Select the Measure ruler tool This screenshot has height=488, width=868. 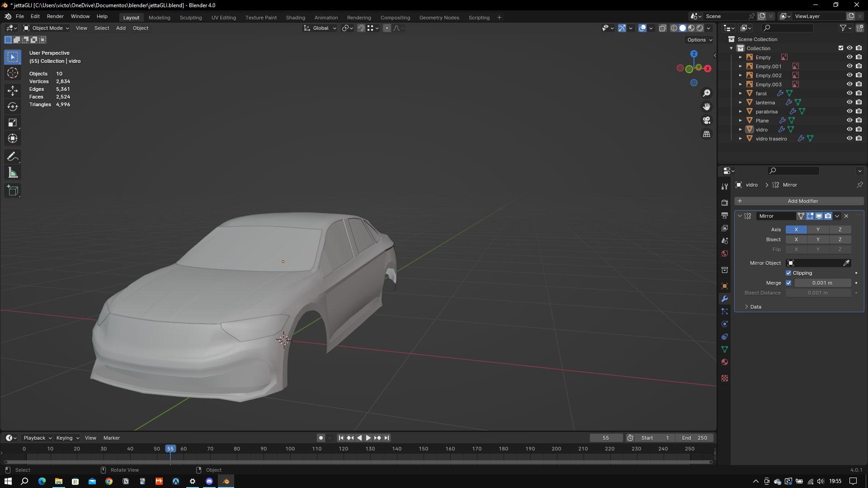point(13,173)
